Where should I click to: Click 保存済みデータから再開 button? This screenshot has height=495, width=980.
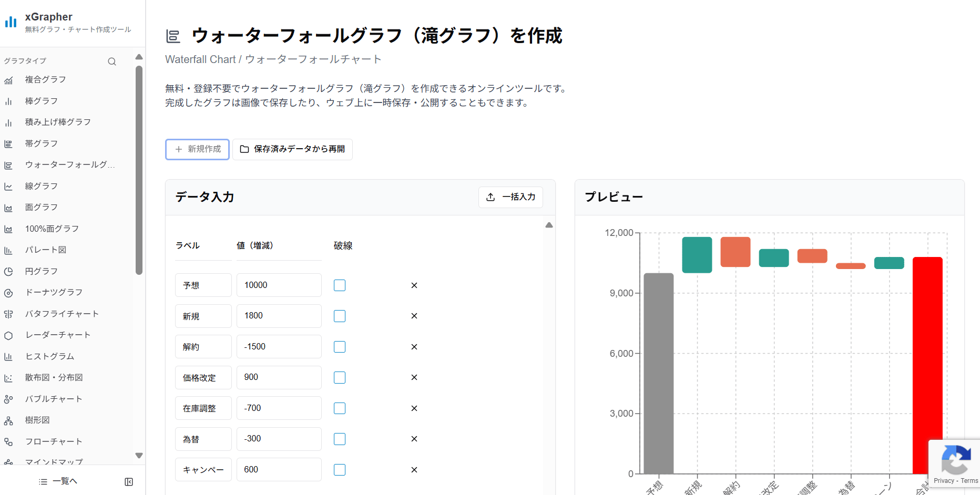(292, 149)
